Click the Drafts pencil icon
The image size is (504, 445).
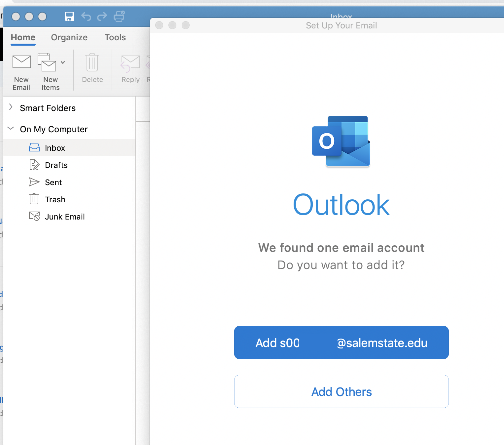(34, 165)
